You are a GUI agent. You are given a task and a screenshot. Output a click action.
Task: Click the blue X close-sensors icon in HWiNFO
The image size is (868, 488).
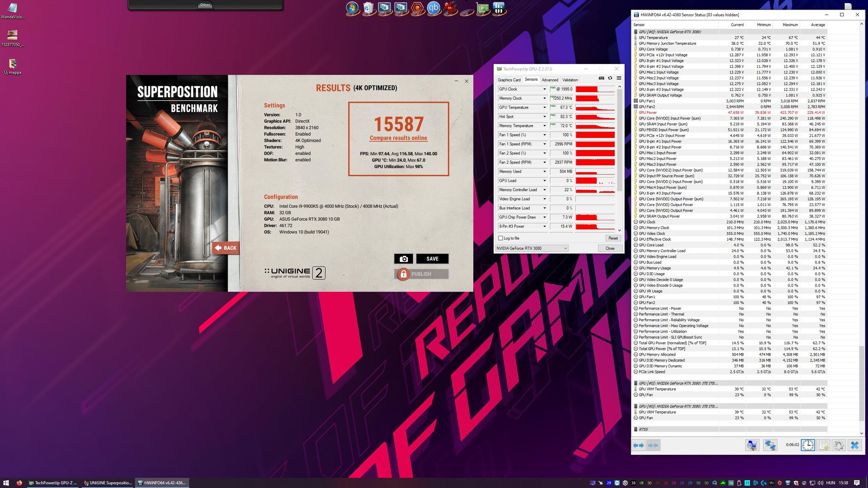855,445
